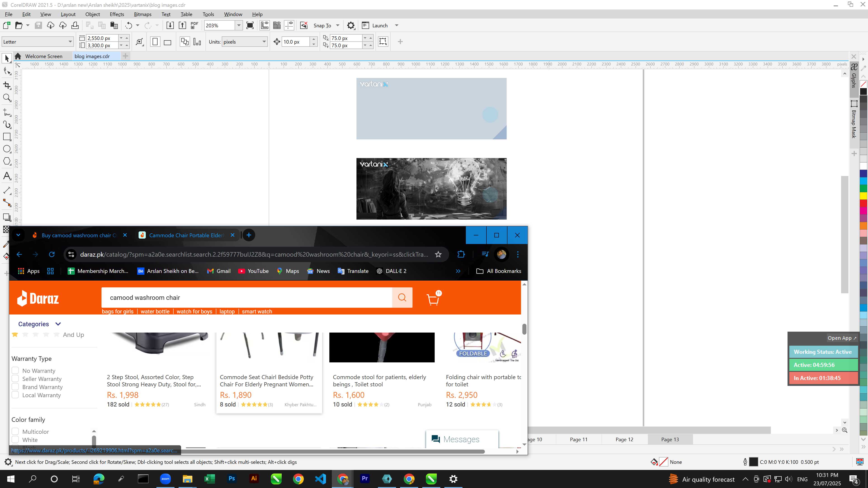The image size is (868, 488).
Task: Check the Seller Warranty filter
Action: coord(15,379)
